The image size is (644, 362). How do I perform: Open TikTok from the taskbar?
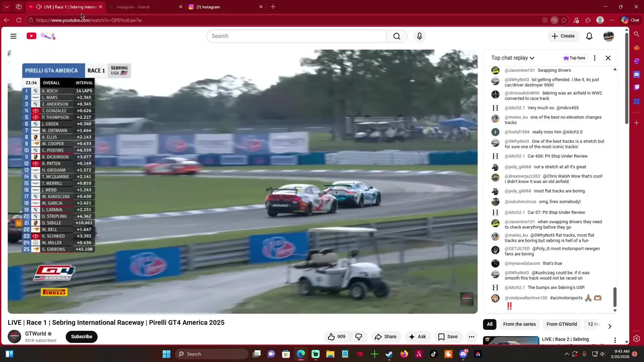[433, 354]
